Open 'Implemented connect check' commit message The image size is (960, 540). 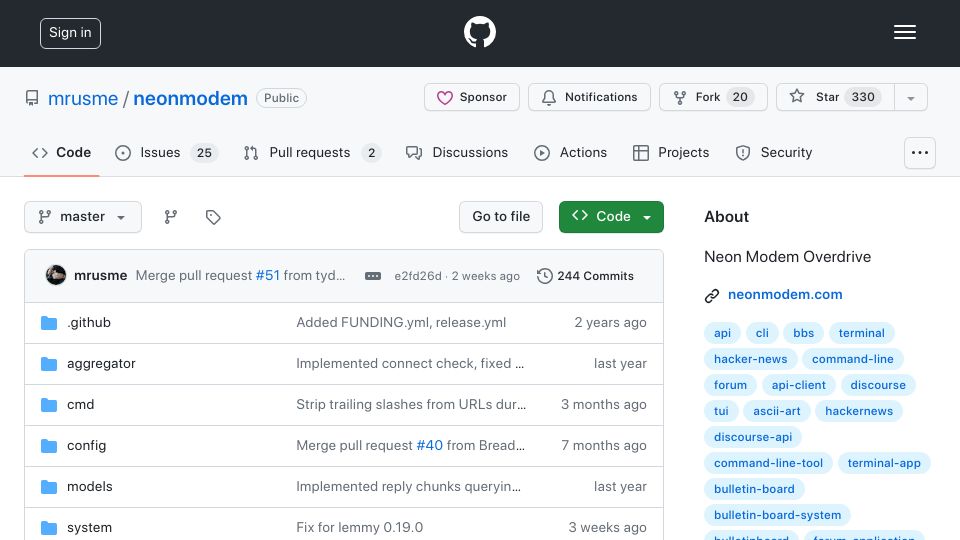click(x=410, y=364)
